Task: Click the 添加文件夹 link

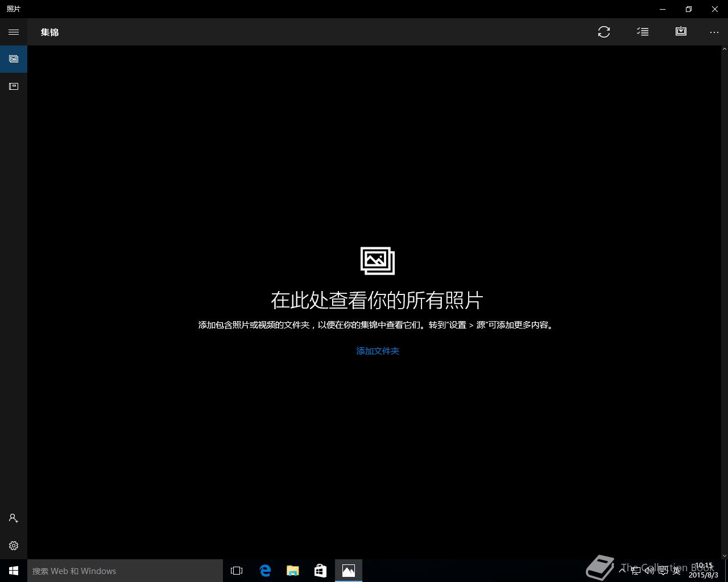Action: click(x=378, y=351)
